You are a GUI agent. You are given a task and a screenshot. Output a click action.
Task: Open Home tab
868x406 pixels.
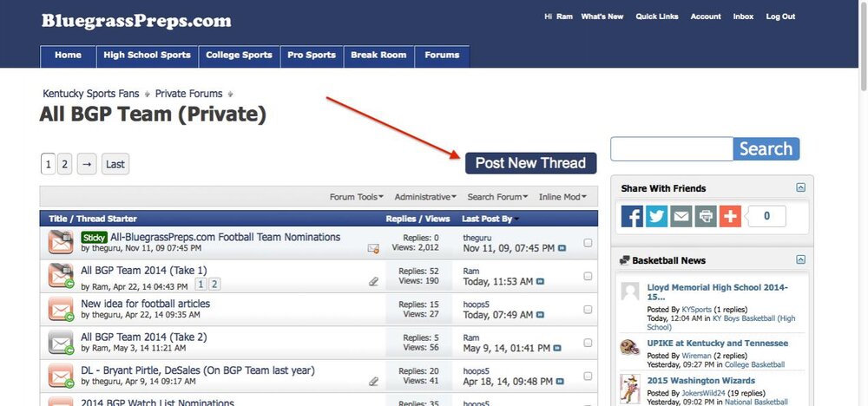click(x=68, y=56)
